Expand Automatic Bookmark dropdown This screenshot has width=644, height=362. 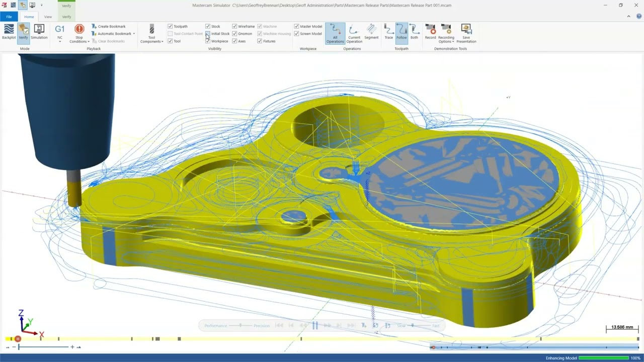134,34
